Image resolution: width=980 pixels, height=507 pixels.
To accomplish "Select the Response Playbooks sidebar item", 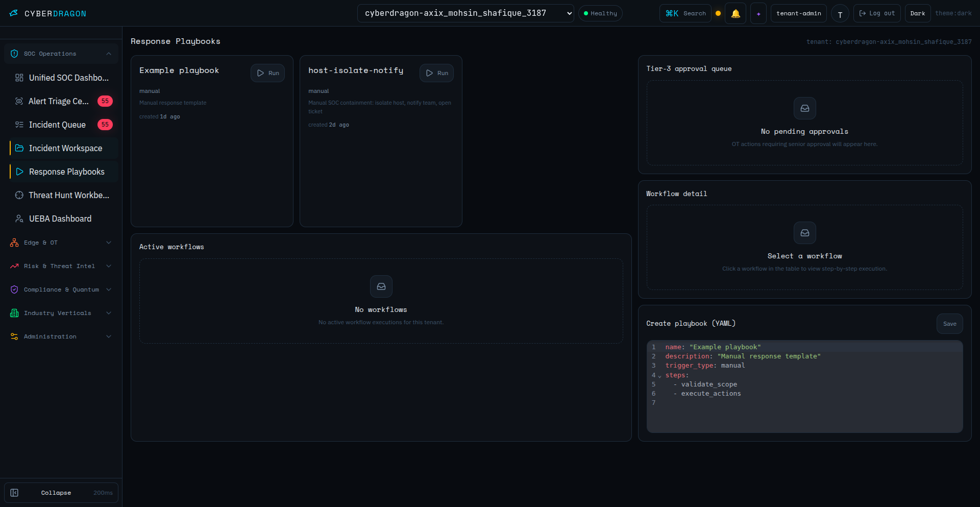I will pyautogui.click(x=64, y=172).
